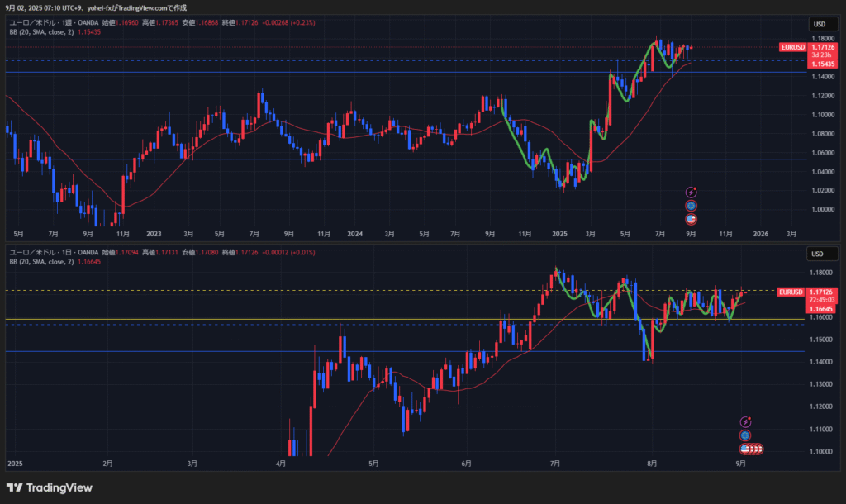Select the solid blue horizontal line near 1.145 on daily chart
The image size is (846, 504).
click(405, 351)
